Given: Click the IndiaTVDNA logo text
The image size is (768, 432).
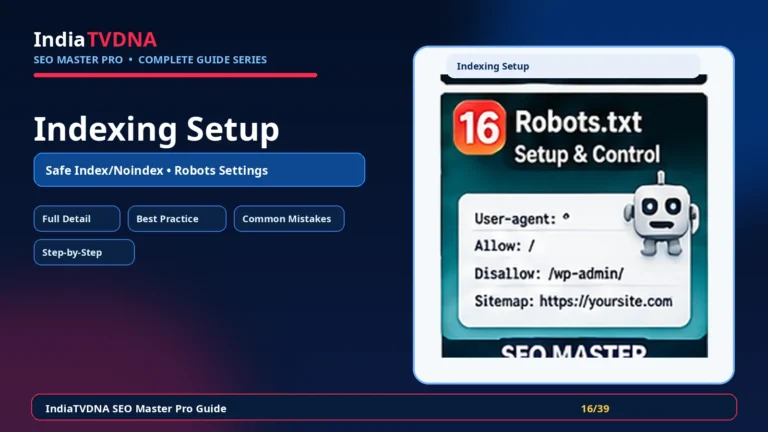Looking at the screenshot, I should click(95, 40).
